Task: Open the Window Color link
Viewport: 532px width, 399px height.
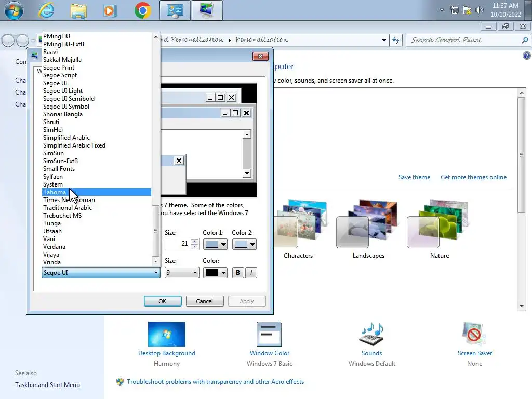Action: [x=270, y=353]
